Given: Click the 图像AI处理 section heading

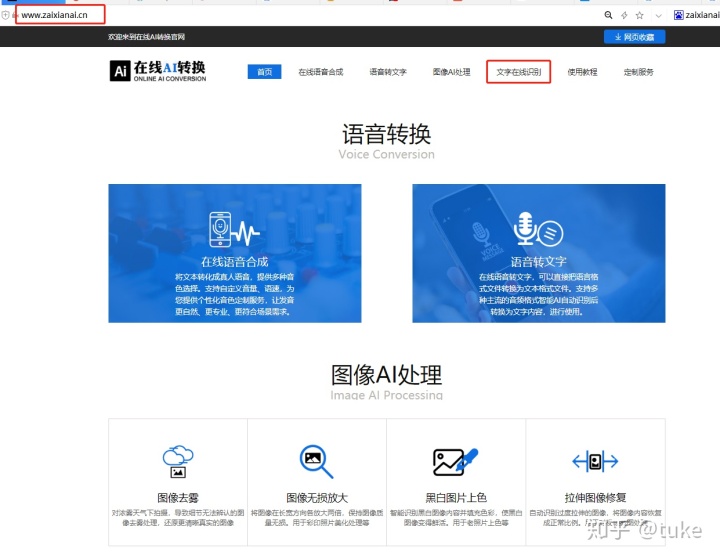Looking at the screenshot, I should click(x=387, y=375).
